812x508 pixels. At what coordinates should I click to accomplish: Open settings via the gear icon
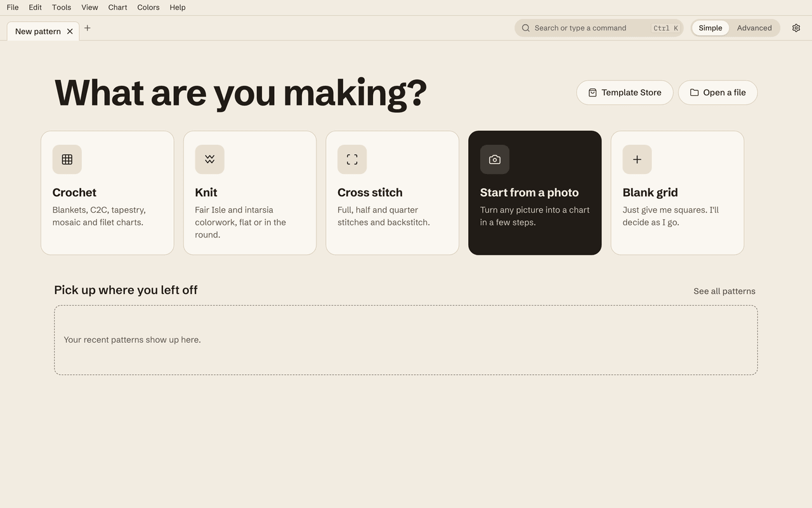[796, 28]
